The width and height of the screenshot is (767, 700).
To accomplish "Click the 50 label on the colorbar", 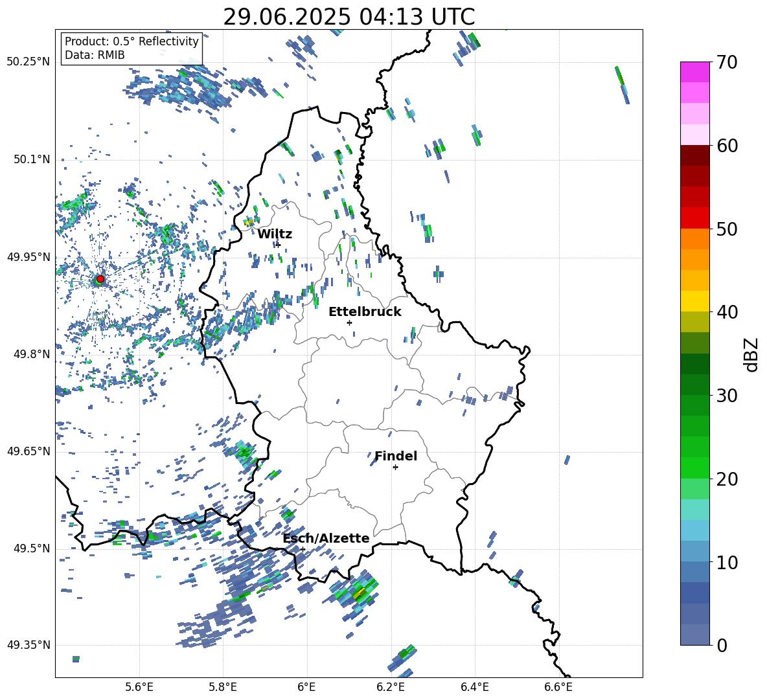I will (x=727, y=229).
